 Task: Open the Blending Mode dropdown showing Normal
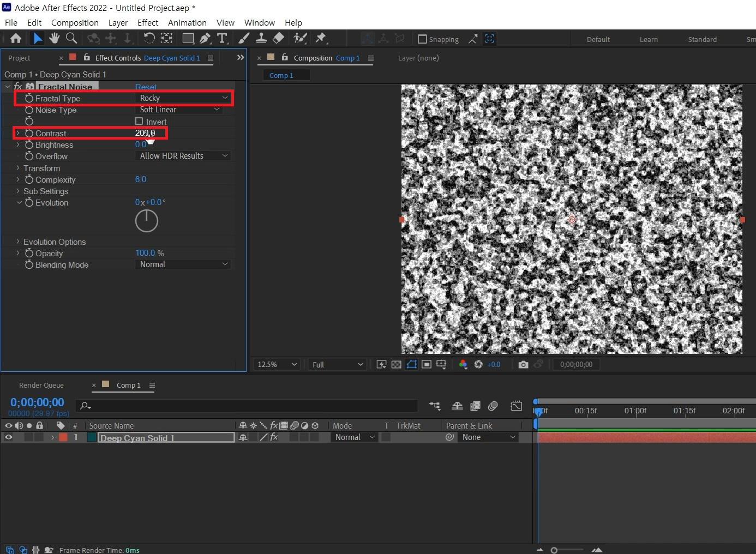click(183, 264)
